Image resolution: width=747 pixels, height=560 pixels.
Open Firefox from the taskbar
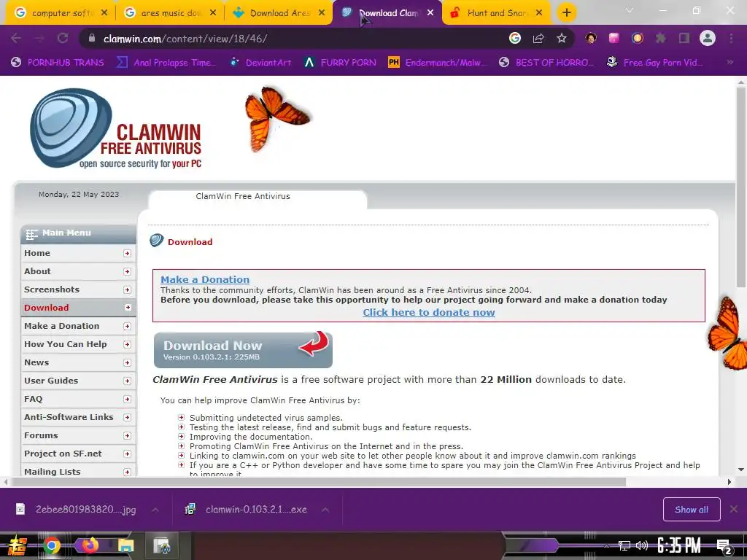pos(90,545)
